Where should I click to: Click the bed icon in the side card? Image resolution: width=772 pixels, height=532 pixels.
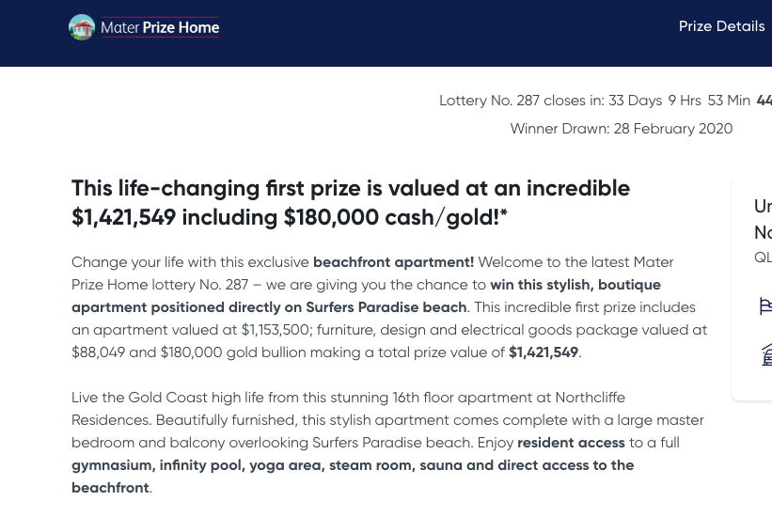765,306
